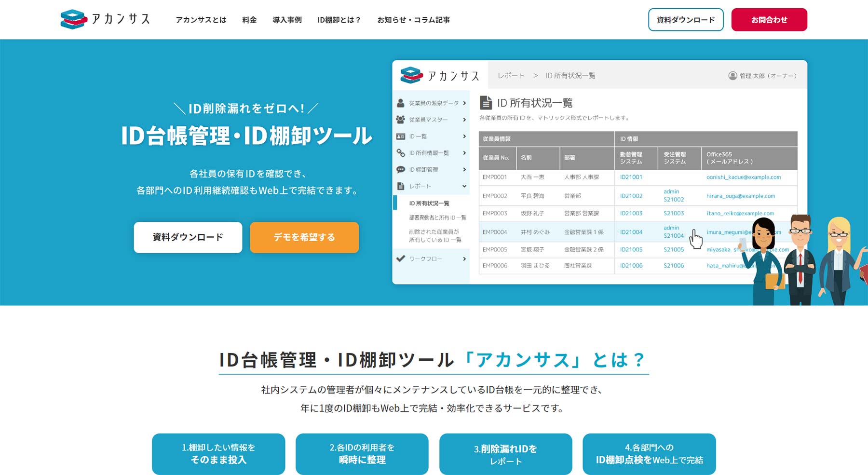Viewport: 868px width, 475px height.
Task: Expand the ID所有情報一覧 chevron
Action: coord(464,153)
